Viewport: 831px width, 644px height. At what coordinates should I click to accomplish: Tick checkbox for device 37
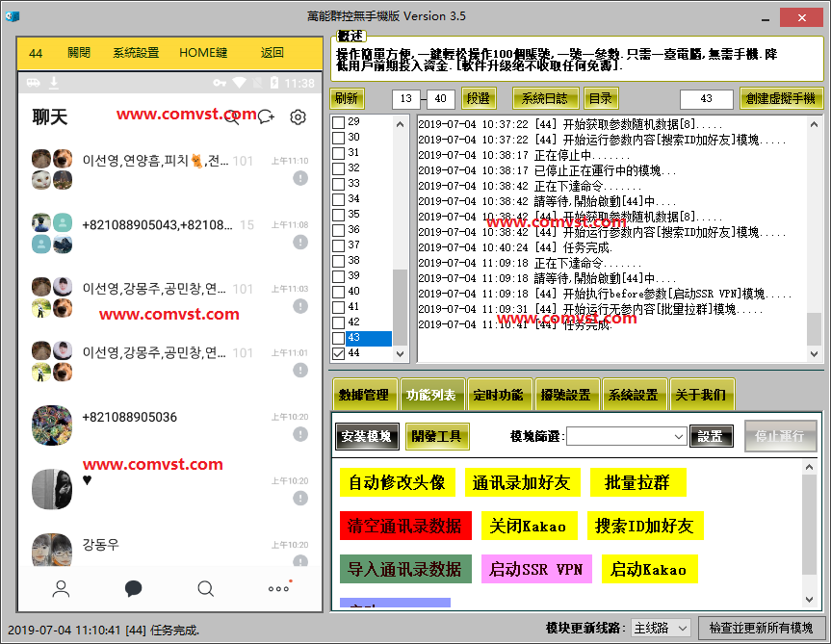338,245
